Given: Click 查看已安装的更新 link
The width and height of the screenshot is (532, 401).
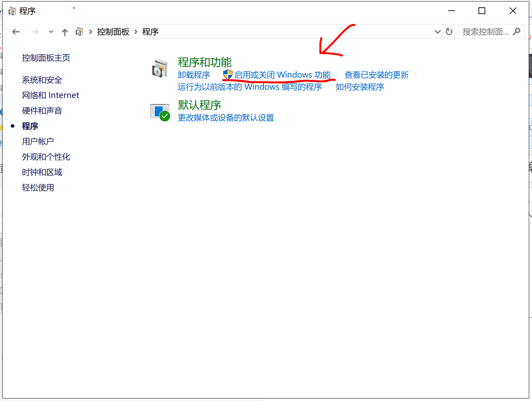Looking at the screenshot, I should point(377,75).
